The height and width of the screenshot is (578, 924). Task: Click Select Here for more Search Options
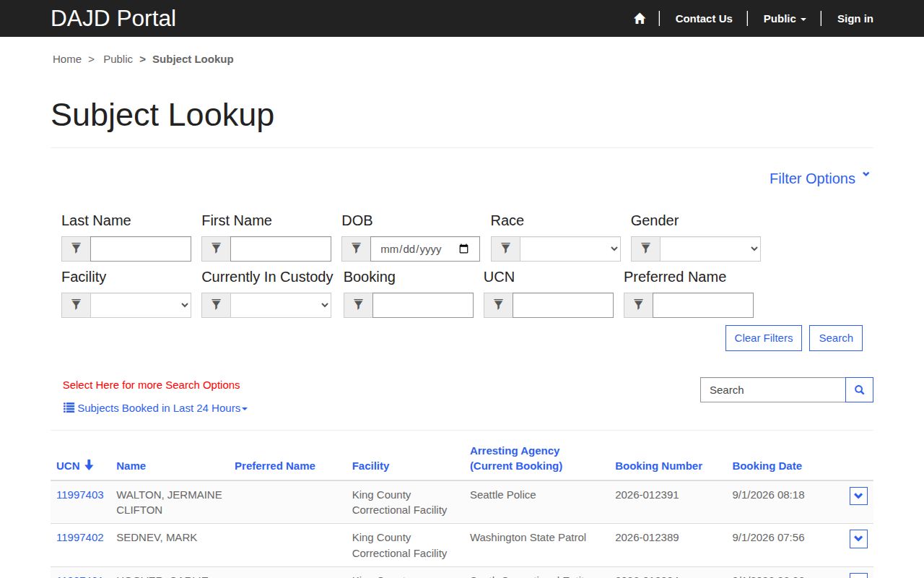click(x=152, y=385)
